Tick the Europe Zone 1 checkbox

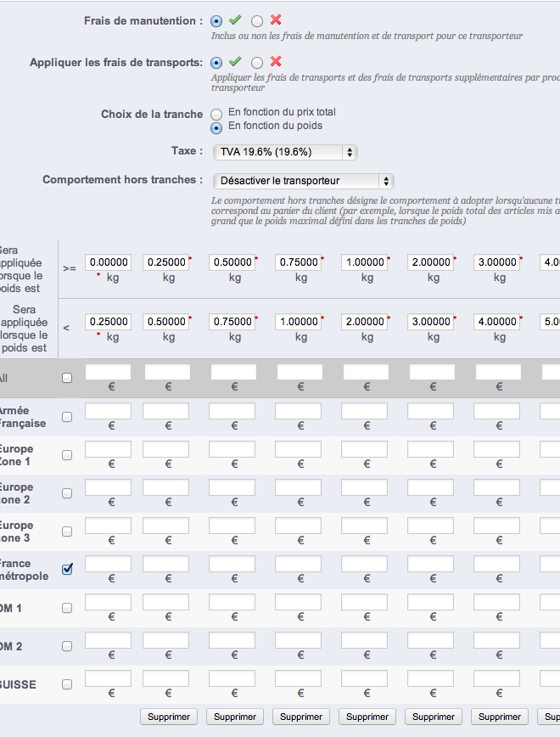tap(67, 455)
